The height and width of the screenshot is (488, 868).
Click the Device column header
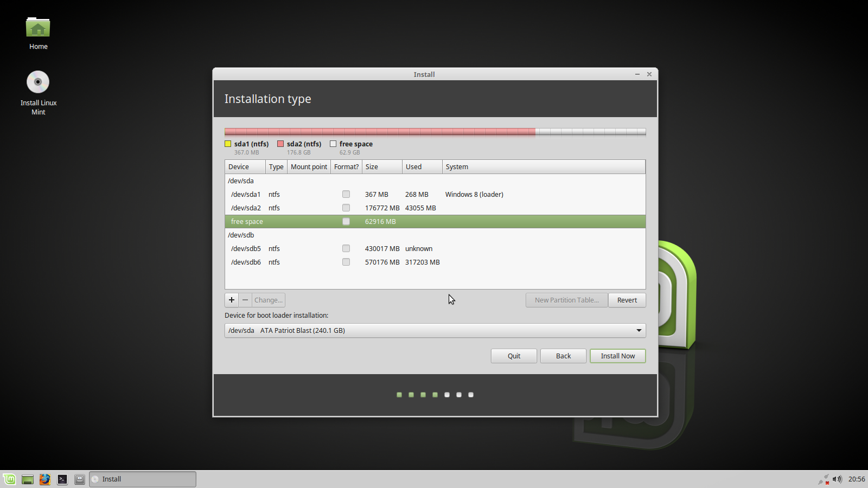(245, 166)
